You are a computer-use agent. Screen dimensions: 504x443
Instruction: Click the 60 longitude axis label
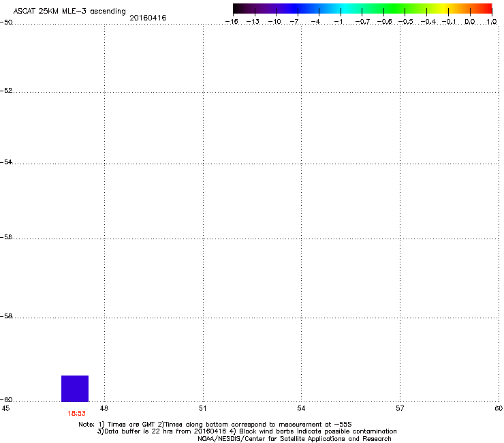tap(499, 408)
